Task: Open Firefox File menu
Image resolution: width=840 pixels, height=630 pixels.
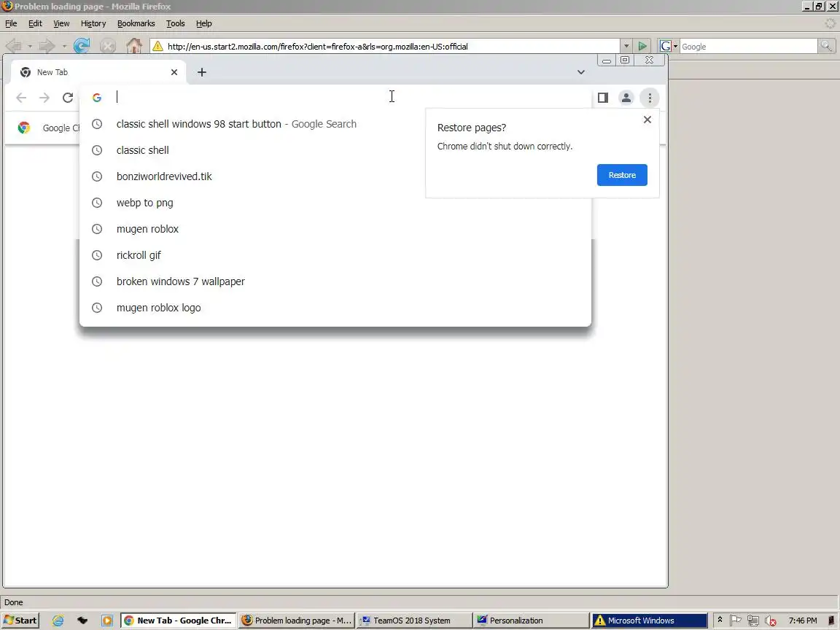Action: tap(11, 23)
